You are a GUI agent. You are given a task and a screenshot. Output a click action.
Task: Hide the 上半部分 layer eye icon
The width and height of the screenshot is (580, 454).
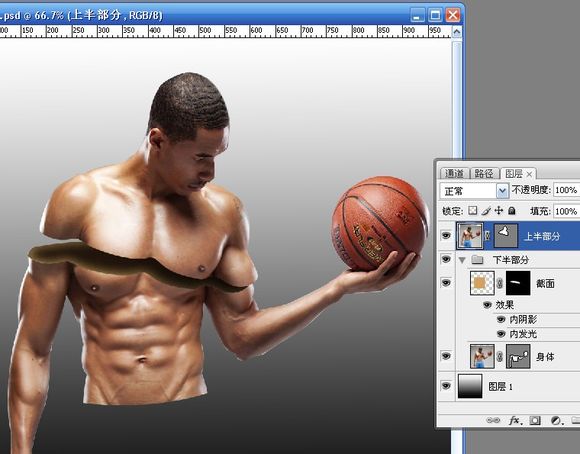click(x=446, y=235)
